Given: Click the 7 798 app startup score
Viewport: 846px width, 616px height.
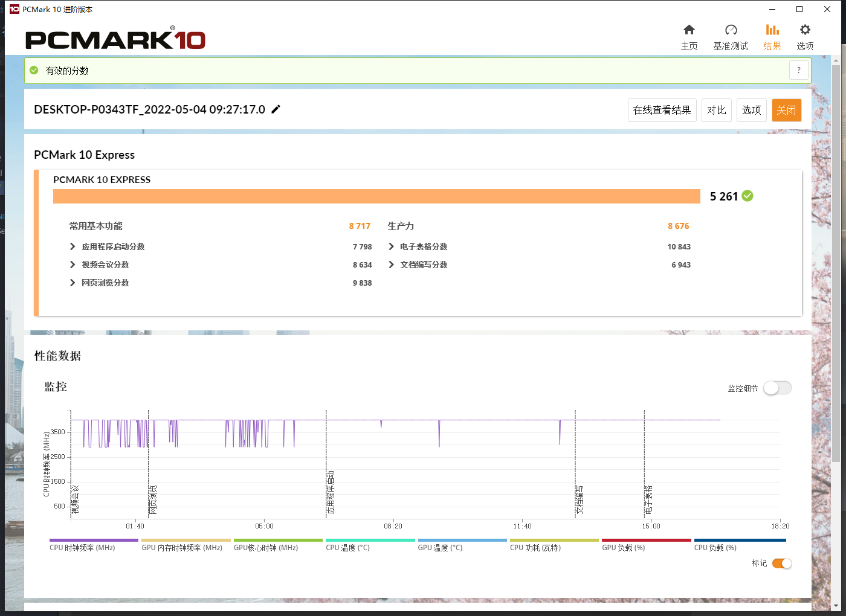Looking at the screenshot, I should coord(363,246).
